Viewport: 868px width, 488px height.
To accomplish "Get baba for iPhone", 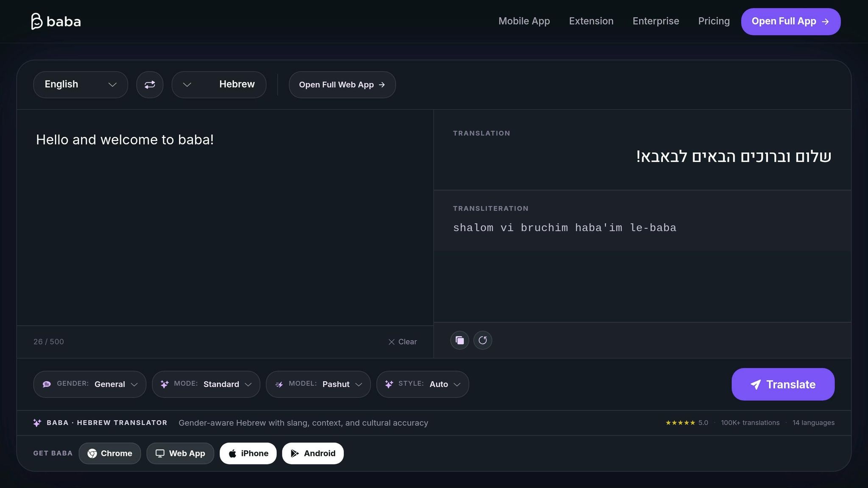I will pos(248,453).
